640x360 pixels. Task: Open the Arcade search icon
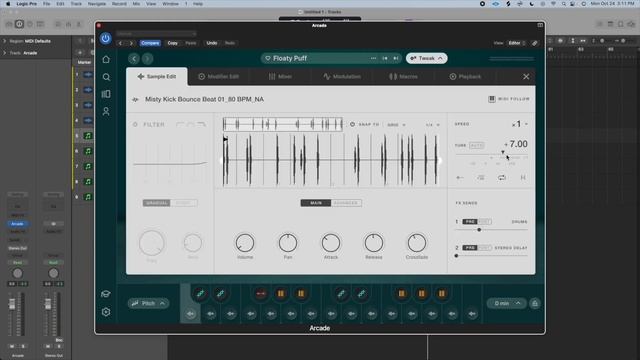pos(106,77)
